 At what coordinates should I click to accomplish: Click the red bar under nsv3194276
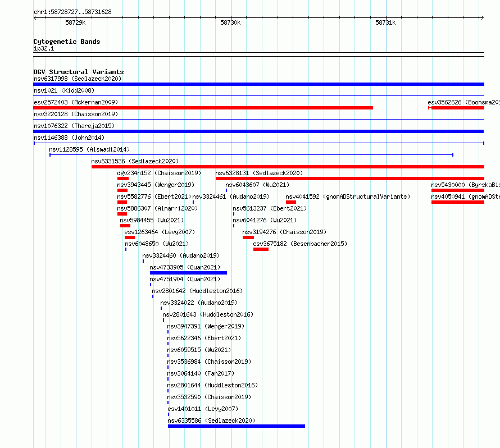point(248,237)
